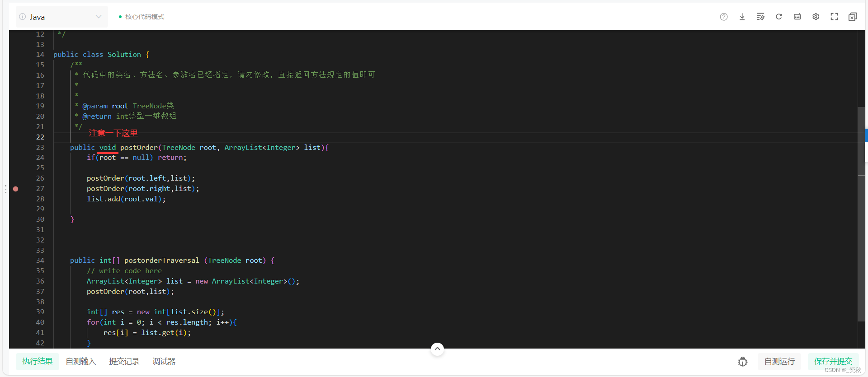Switch to the 执行结果 tab

(38, 362)
